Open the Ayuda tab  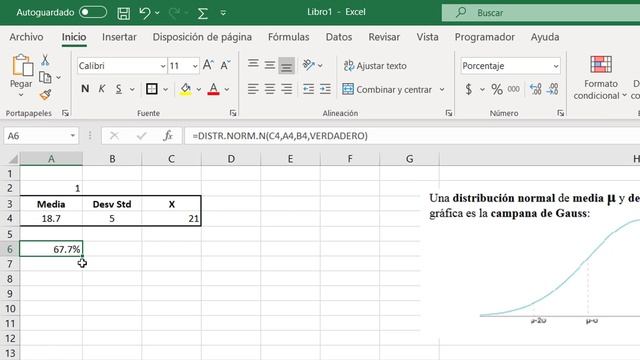pos(545,37)
